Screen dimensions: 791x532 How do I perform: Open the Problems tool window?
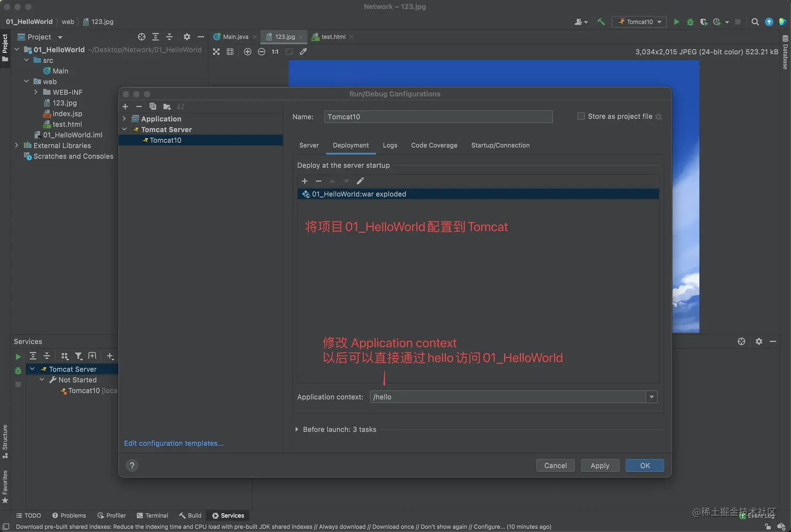coord(69,516)
